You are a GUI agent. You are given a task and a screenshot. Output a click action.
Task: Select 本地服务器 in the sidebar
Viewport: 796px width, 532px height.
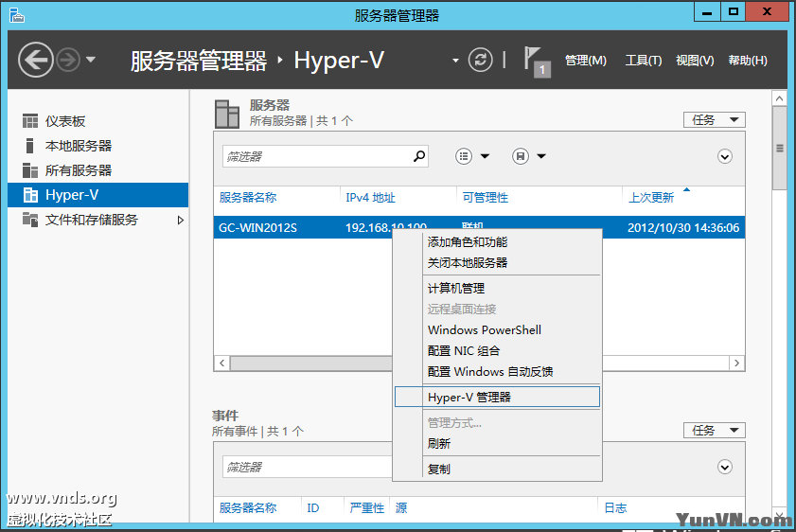coord(79,146)
